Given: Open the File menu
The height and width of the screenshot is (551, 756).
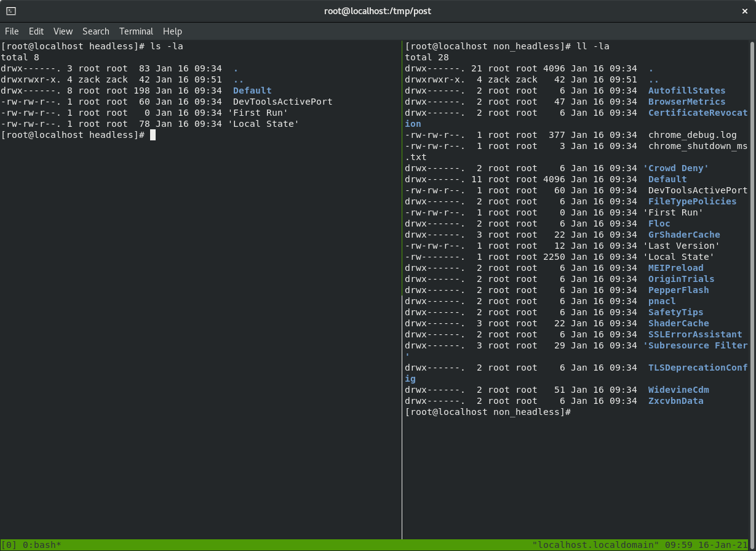Looking at the screenshot, I should 12,31.
